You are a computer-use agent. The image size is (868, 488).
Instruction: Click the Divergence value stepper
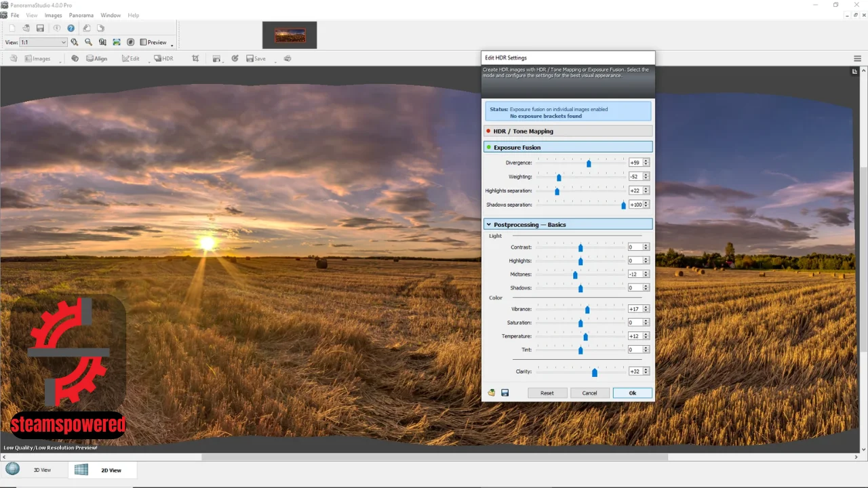pyautogui.click(x=646, y=163)
